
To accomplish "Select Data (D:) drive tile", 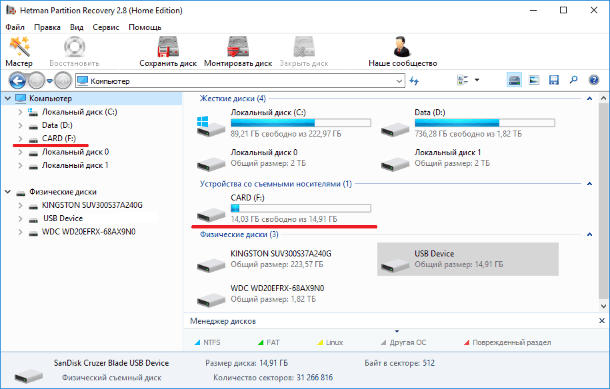I will click(x=468, y=123).
